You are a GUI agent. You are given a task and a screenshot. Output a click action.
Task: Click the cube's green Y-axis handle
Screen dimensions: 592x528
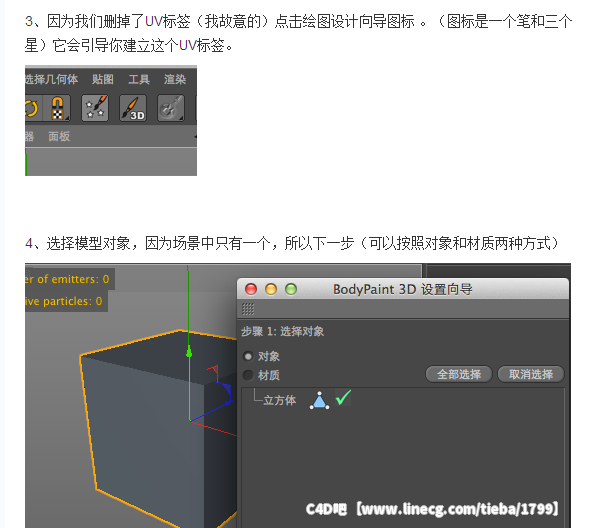[x=189, y=353]
